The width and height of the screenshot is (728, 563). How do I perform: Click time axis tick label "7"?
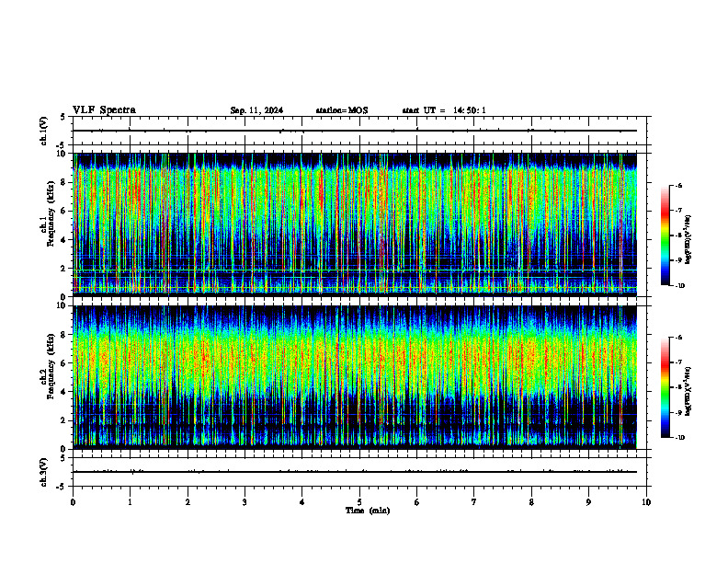coord(474,502)
